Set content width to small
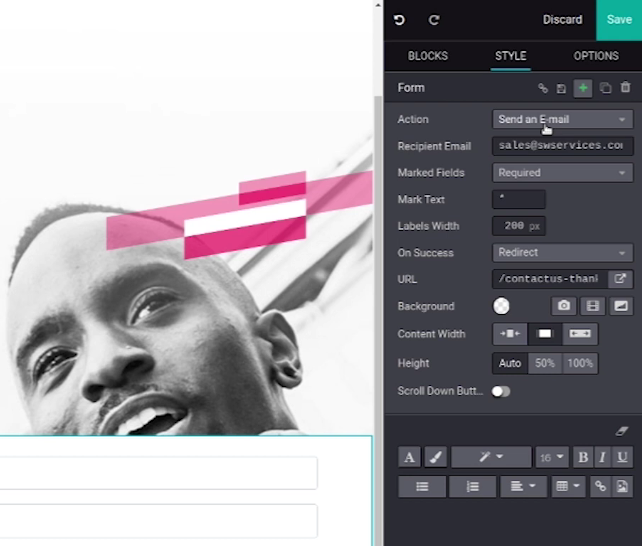642x546 pixels. pos(510,334)
